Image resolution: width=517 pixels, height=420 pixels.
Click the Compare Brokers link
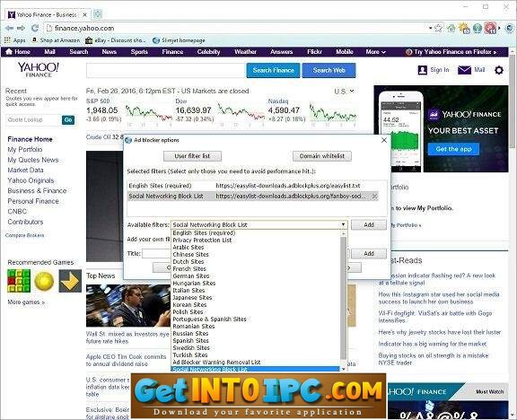[x=25, y=235]
